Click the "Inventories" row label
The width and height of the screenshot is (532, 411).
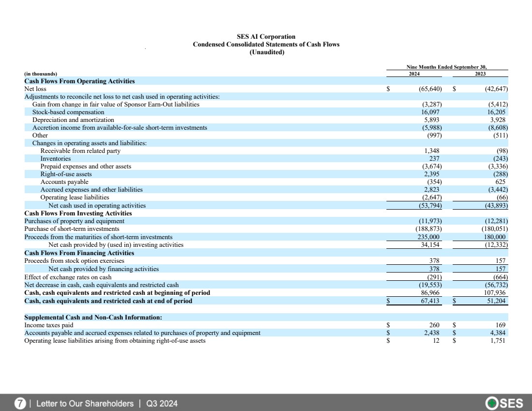(56, 159)
